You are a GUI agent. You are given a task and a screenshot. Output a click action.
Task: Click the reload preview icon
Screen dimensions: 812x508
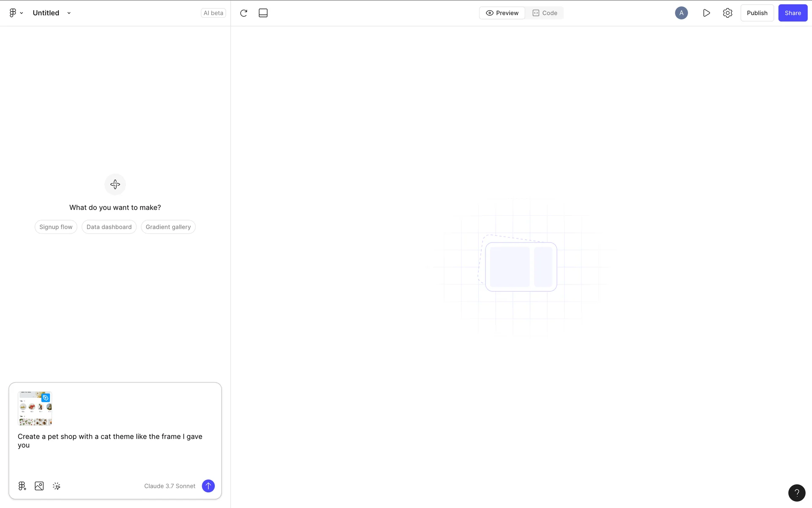pyautogui.click(x=244, y=13)
